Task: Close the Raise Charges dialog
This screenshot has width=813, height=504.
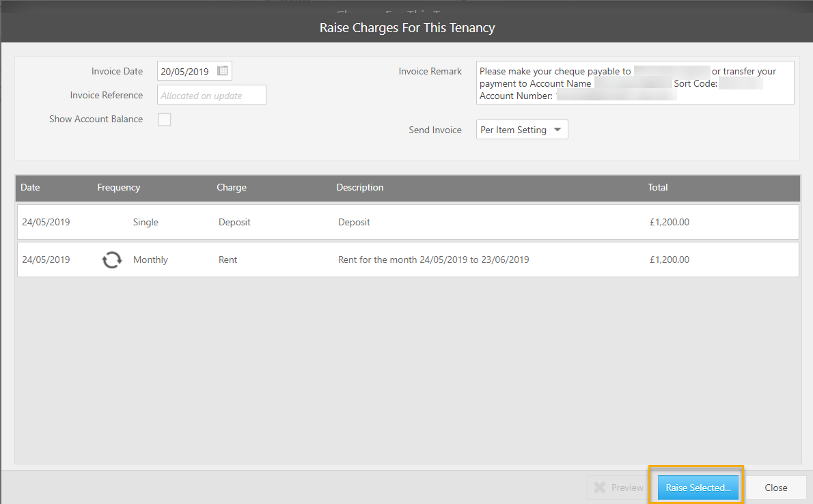Action: tap(775, 488)
